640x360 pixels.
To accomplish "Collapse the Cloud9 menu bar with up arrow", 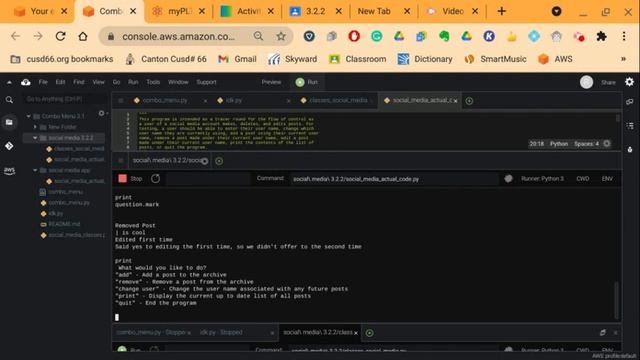I will tap(9, 82).
